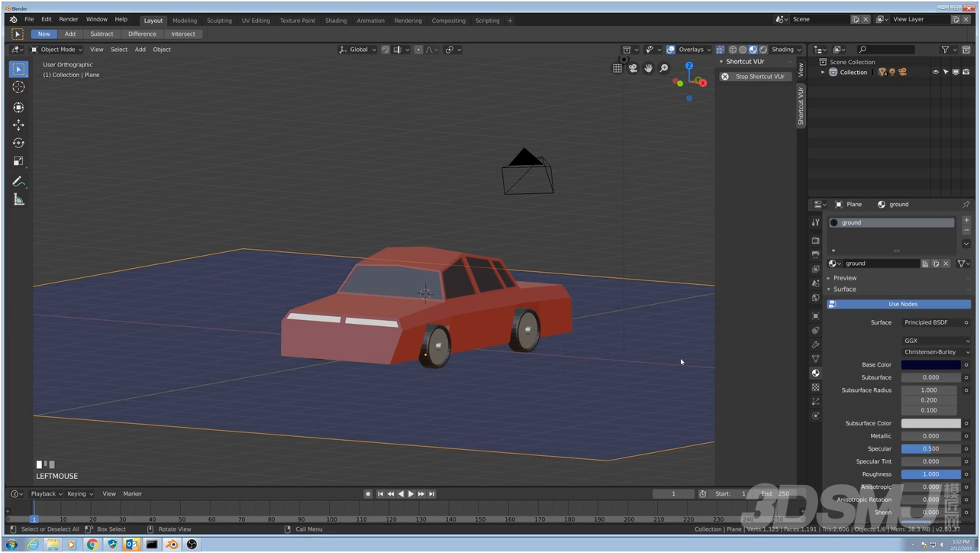Open the Output properties printer tab
The height and width of the screenshot is (553, 980).
point(815,254)
